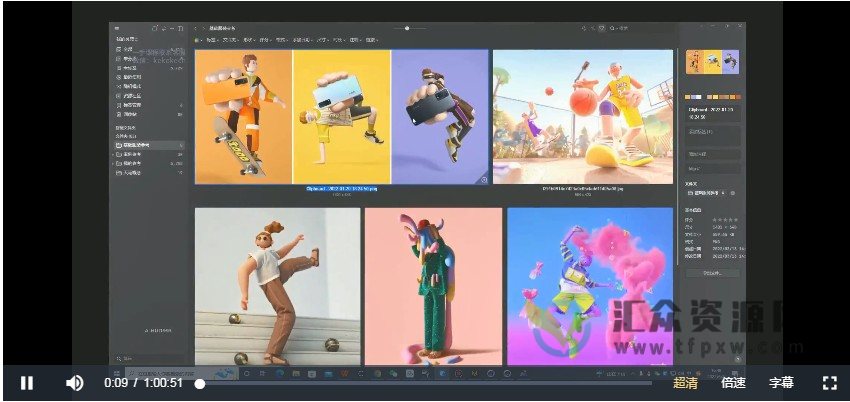Open the 尺寸 filter dropdown
Viewport: 850px width, 402px height.
pos(322,40)
